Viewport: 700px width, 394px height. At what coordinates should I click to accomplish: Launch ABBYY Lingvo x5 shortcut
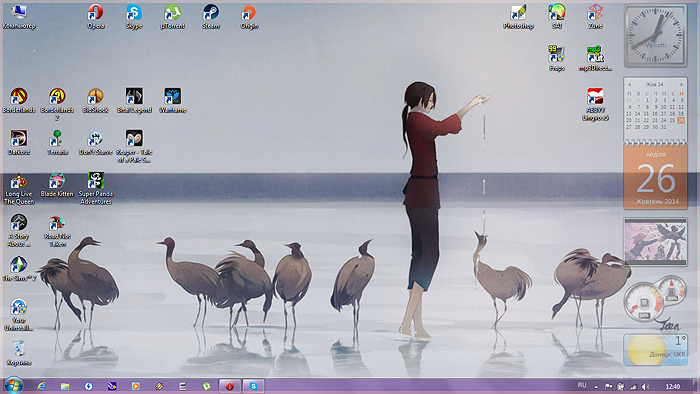coord(595,104)
